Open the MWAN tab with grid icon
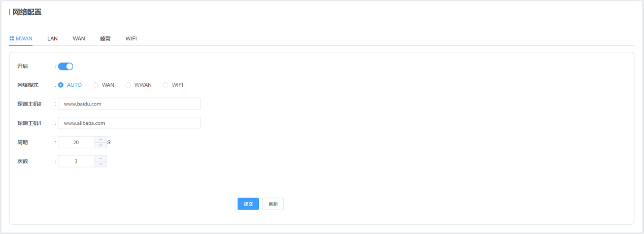The height and width of the screenshot is (234, 644). tap(21, 39)
